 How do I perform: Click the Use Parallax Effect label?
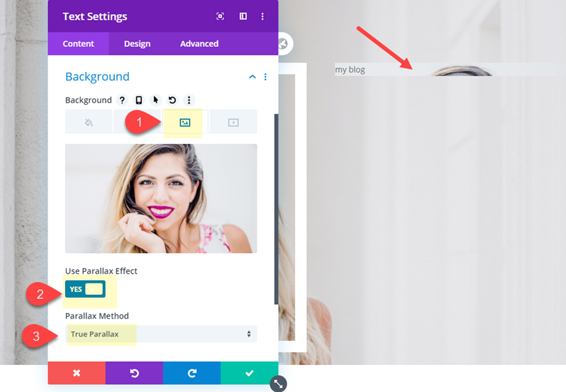pyautogui.click(x=101, y=271)
